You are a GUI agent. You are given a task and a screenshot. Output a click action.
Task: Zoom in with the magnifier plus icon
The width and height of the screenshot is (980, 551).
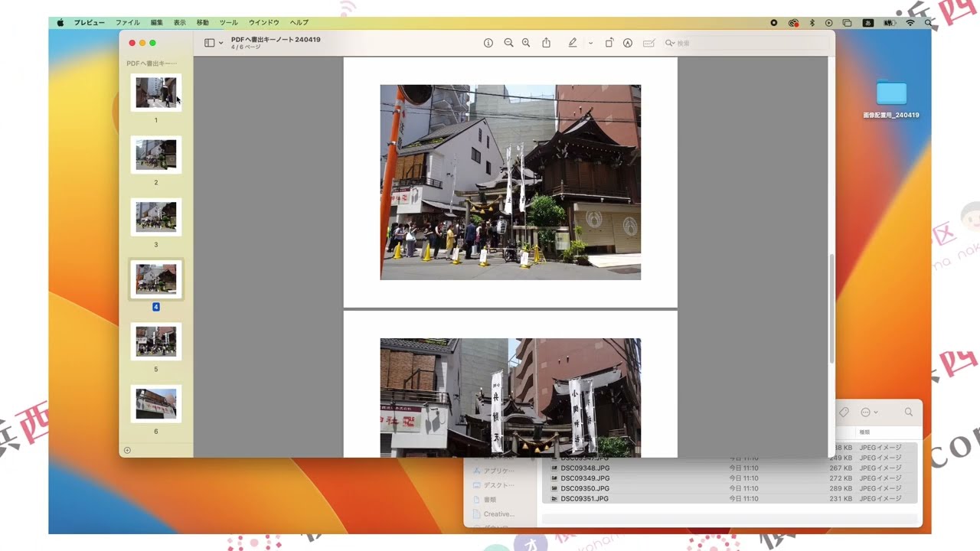(526, 43)
